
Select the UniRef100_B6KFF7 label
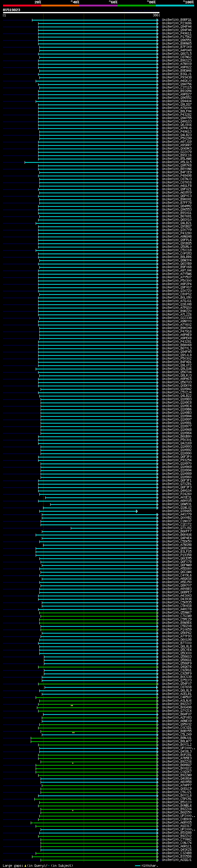[177, 531]
